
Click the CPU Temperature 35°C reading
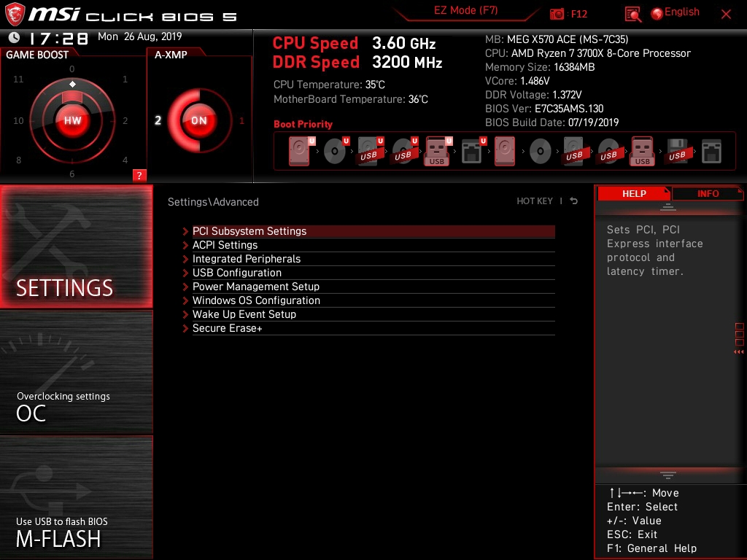pos(329,85)
